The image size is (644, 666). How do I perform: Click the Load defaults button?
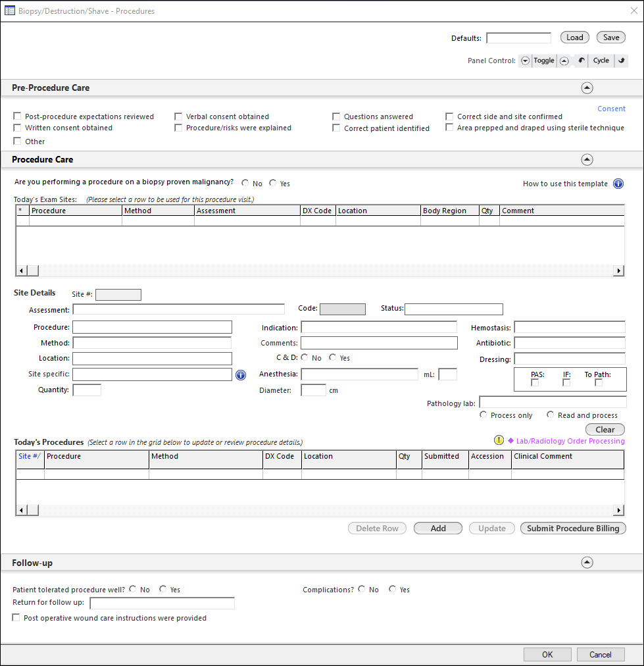[x=575, y=38]
